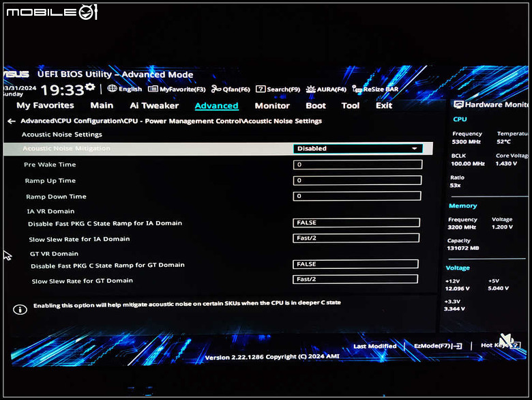Open the clock settings gear icon
Image resolution: width=532 pixels, height=400 pixels.
point(90,87)
